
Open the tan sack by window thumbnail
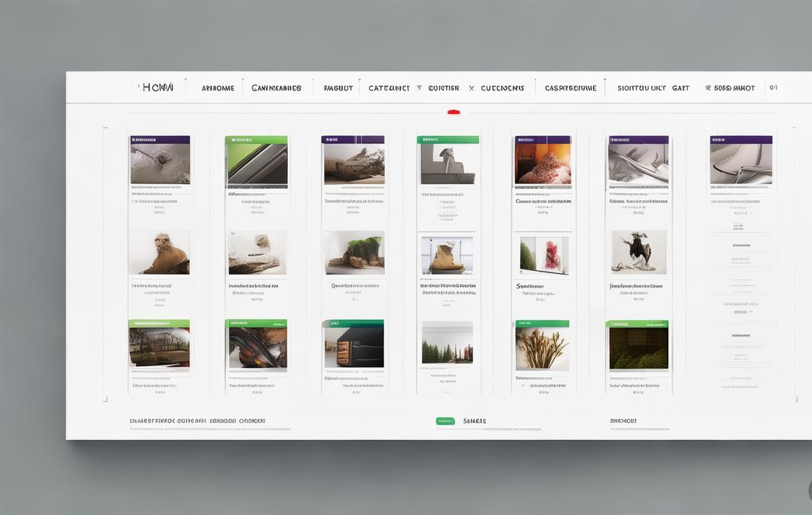(x=447, y=255)
